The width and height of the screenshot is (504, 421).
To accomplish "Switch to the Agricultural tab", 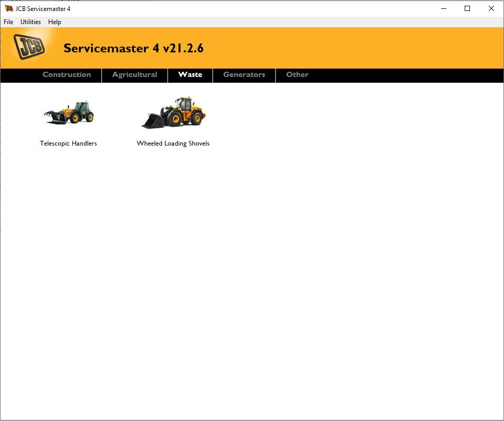I will [134, 75].
